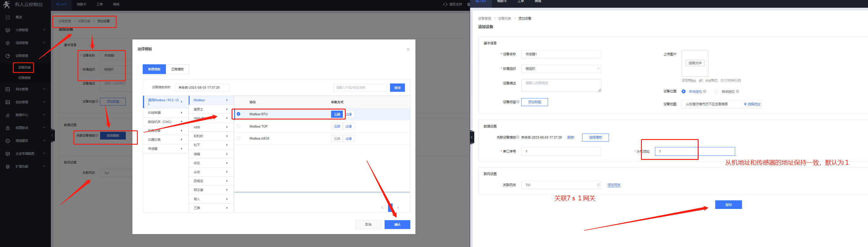This screenshot has width=868, height=247.
Task: Open the 所属组织 dropdown showing 根组织
Action: tap(561, 69)
